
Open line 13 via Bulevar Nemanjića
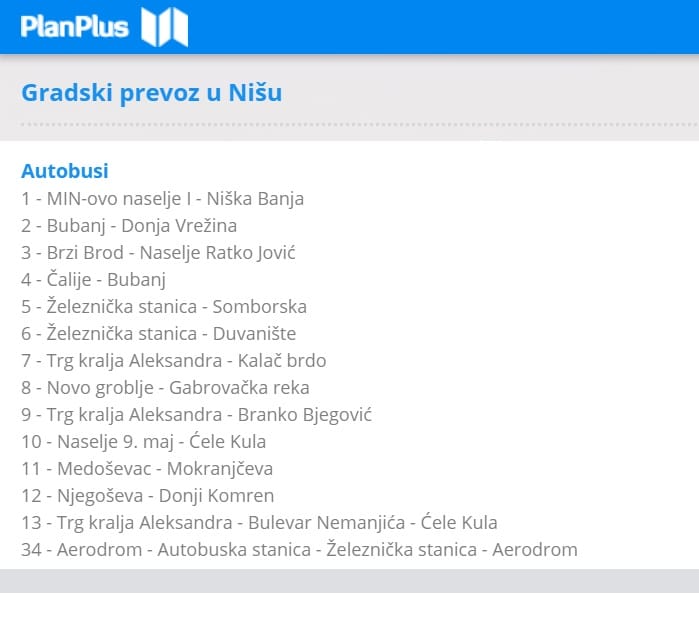(x=259, y=522)
